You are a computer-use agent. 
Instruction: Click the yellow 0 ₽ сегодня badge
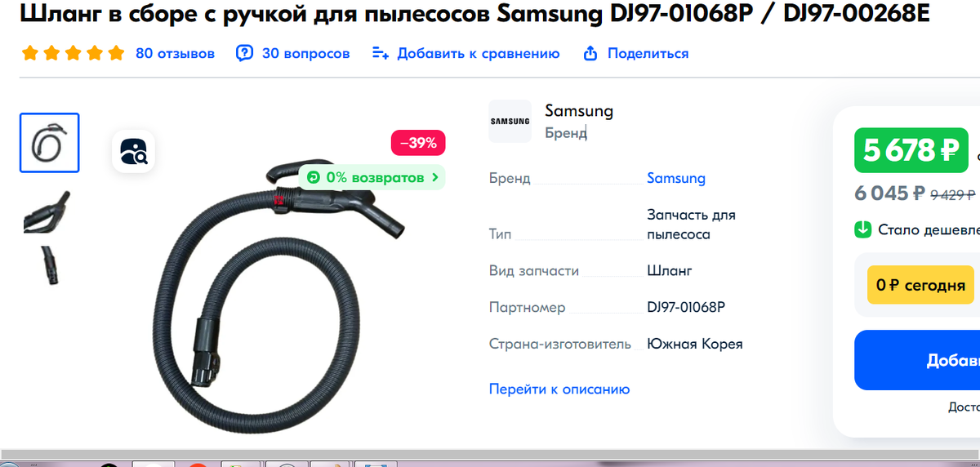[920, 285]
